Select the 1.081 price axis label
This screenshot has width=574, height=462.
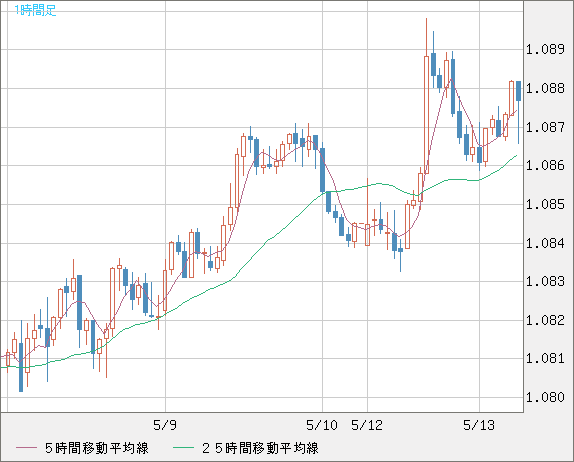click(545, 358)
